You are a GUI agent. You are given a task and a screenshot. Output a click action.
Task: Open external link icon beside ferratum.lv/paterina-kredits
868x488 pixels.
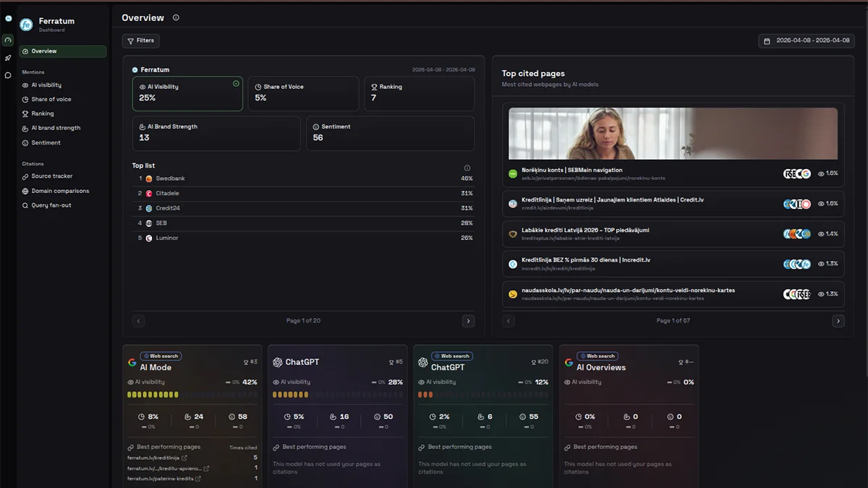[197, 479]
